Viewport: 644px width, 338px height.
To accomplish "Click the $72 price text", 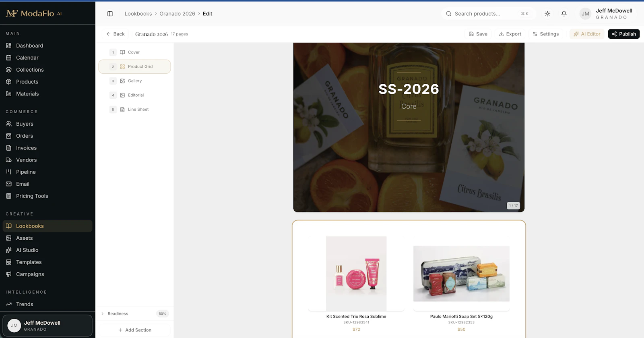I will click(x=356, y=330).
